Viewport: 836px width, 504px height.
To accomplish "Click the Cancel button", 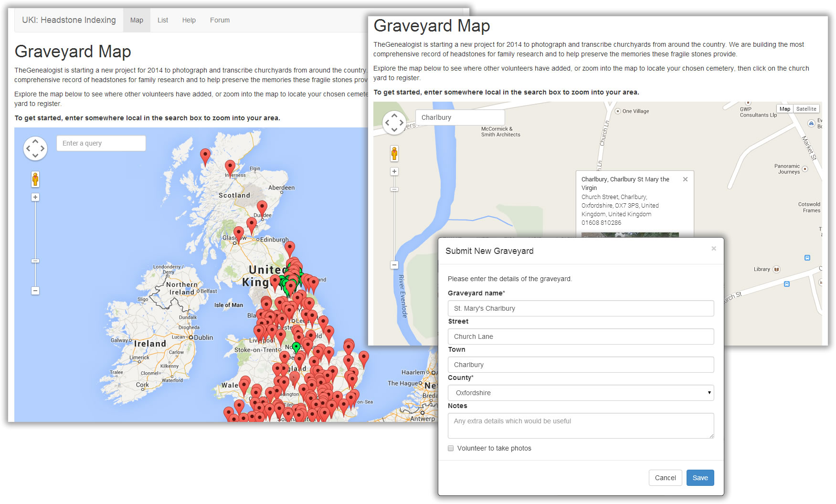I will 665,478.
